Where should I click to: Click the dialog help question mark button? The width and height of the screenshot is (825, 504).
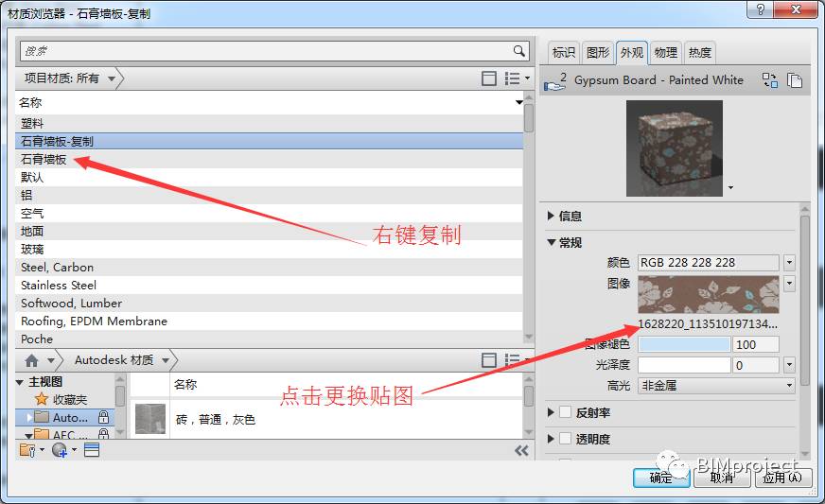pyautogui.click(x=761, y=9)
